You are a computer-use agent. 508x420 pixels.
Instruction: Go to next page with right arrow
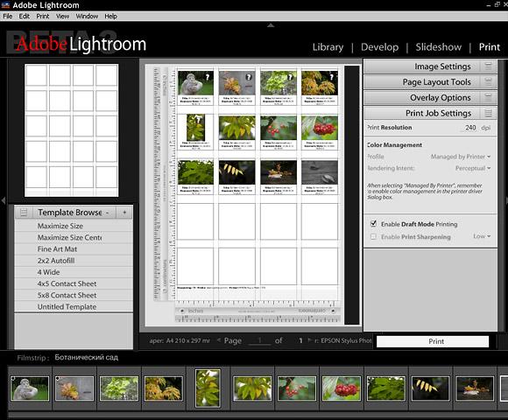coord(310,340)
